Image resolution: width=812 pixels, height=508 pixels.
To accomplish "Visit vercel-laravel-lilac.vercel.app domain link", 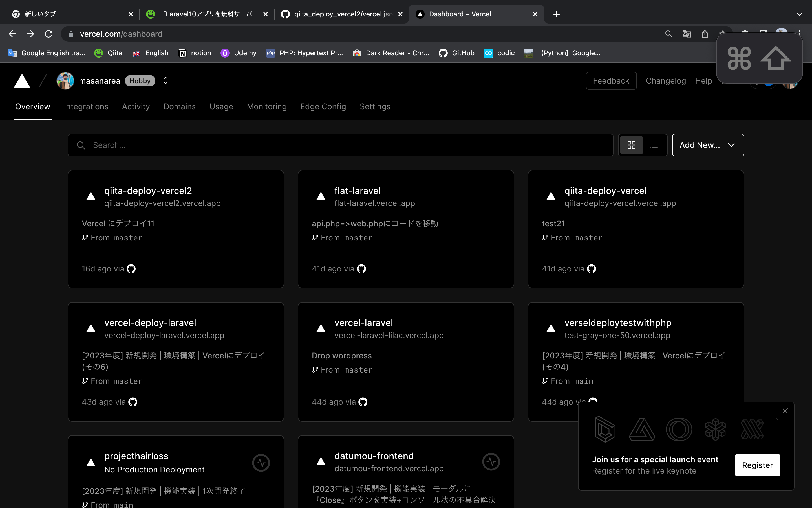I will (389, 335).
